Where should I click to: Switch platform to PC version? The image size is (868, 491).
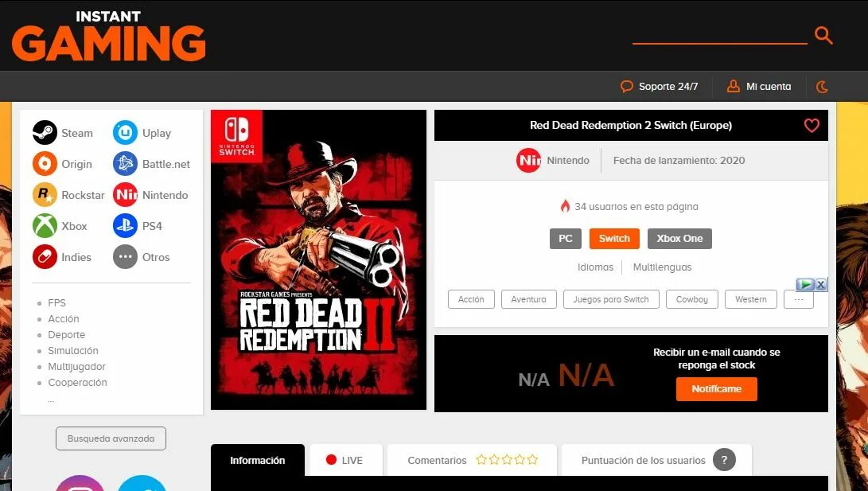click(x=565, y=239)
